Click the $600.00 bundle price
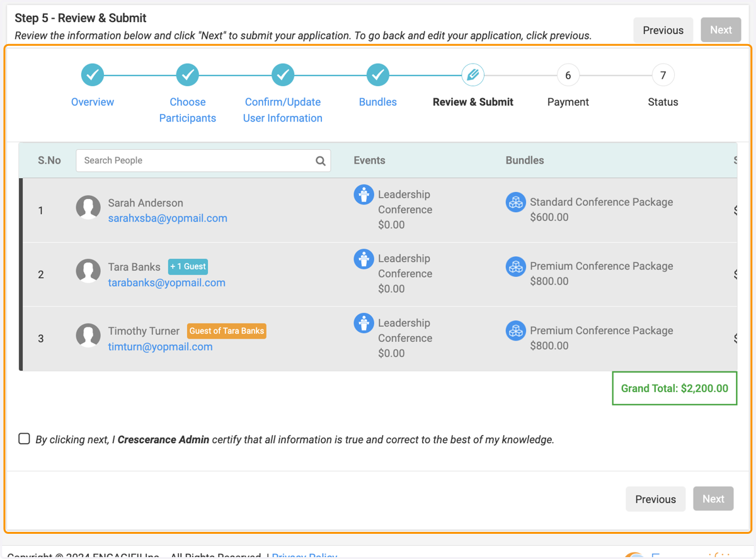 (549, 217)
